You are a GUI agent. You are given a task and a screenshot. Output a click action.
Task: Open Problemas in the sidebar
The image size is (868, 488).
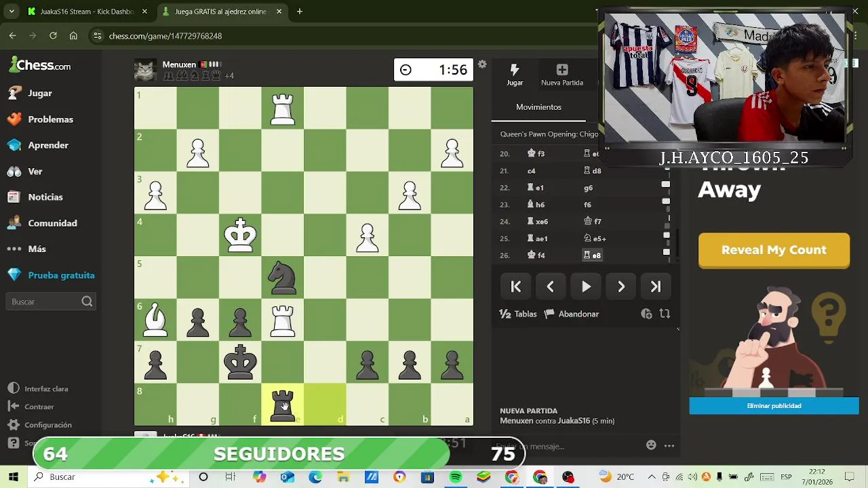[51, 119]
